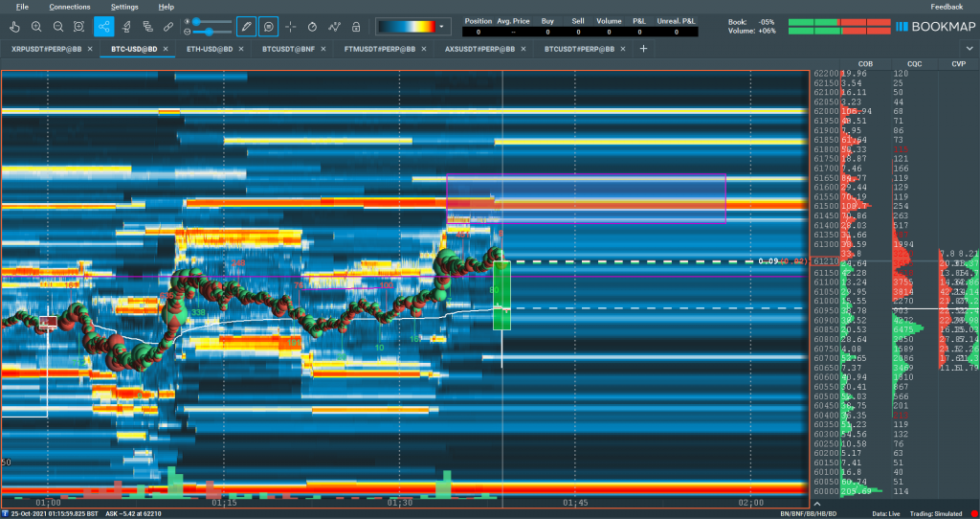Click the 62000 price level label
The width and height of the screenshot is (980, 519).
pyautogui.click(x=826, y=111)
